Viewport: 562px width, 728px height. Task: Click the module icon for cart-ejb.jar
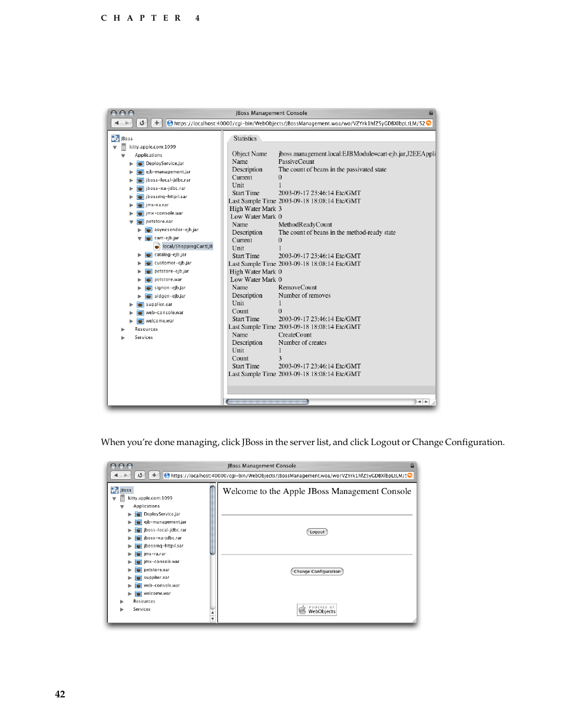(148, 238)
